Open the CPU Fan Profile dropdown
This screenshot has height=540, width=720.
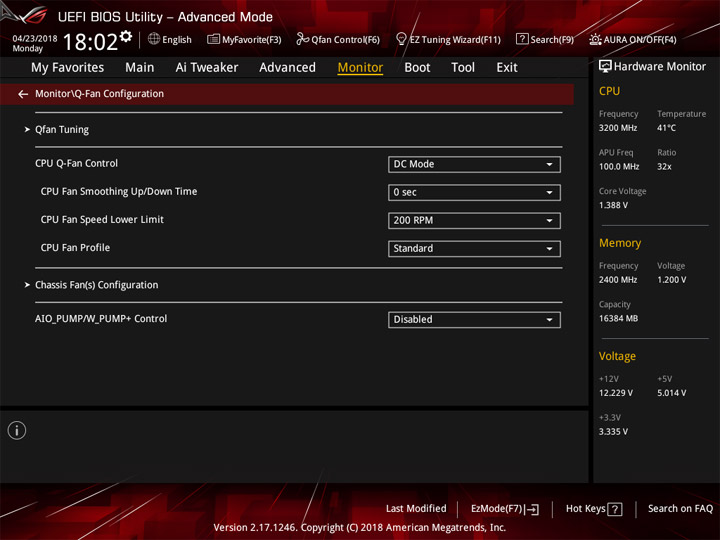coord(474,248)
